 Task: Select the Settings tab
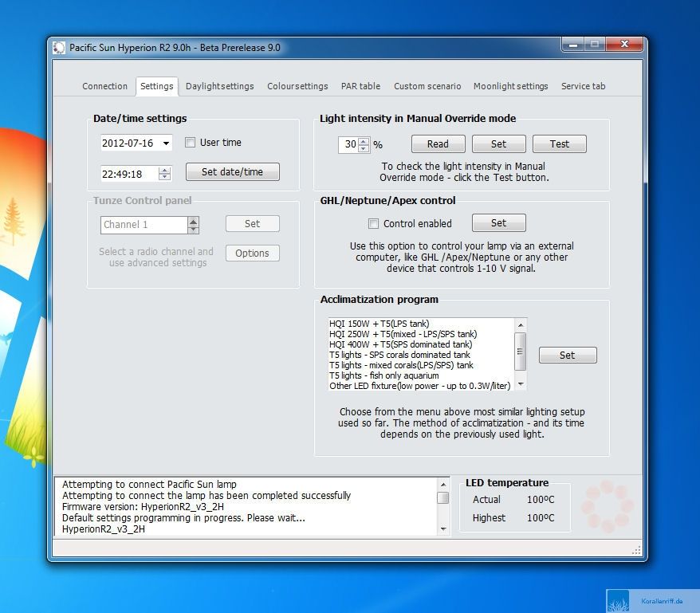pos(157,86)
